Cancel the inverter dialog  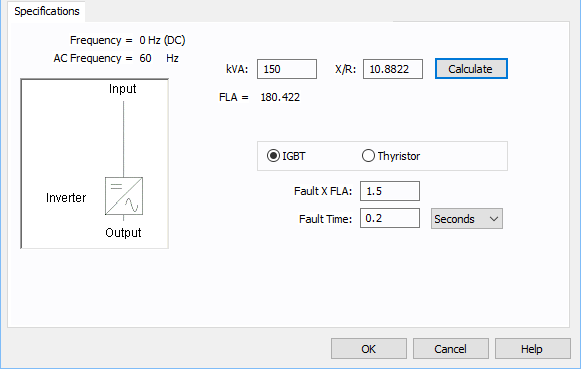(x=451, y=349)
